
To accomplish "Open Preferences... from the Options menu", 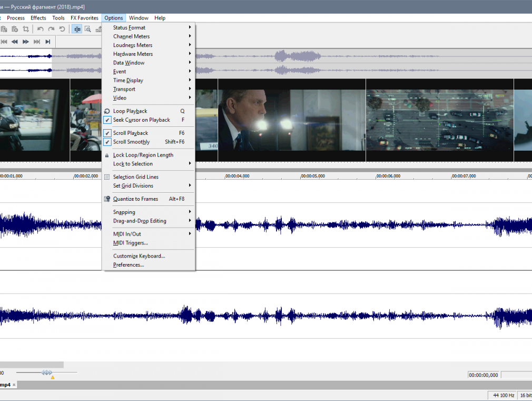I will point(129,265).
